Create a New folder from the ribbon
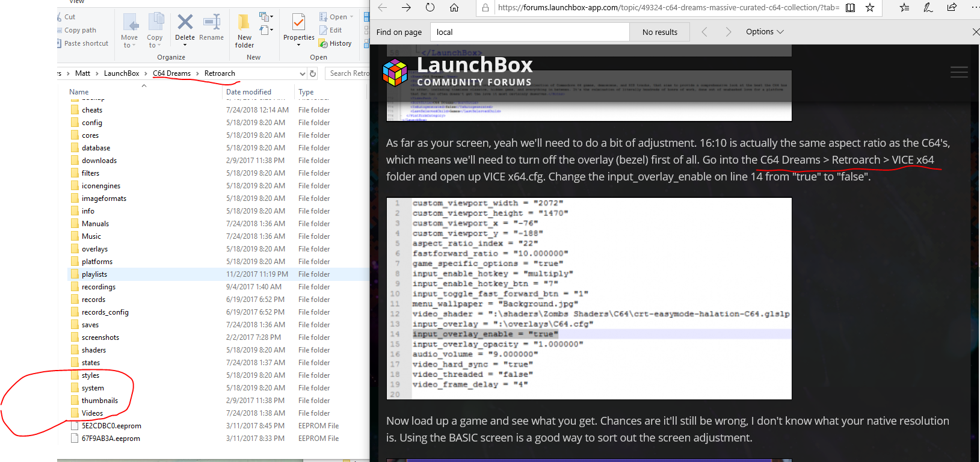The image size is (980, 462). pos(244,31)
